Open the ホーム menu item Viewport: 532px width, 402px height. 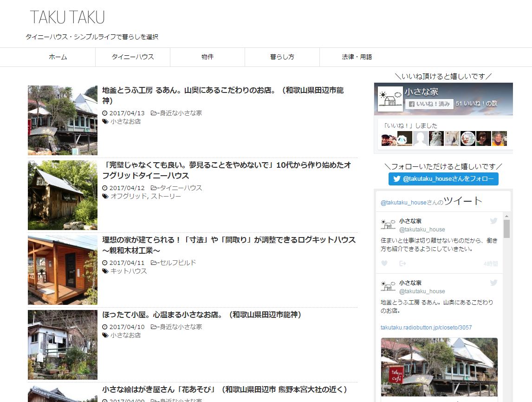(x=58, y=57)
